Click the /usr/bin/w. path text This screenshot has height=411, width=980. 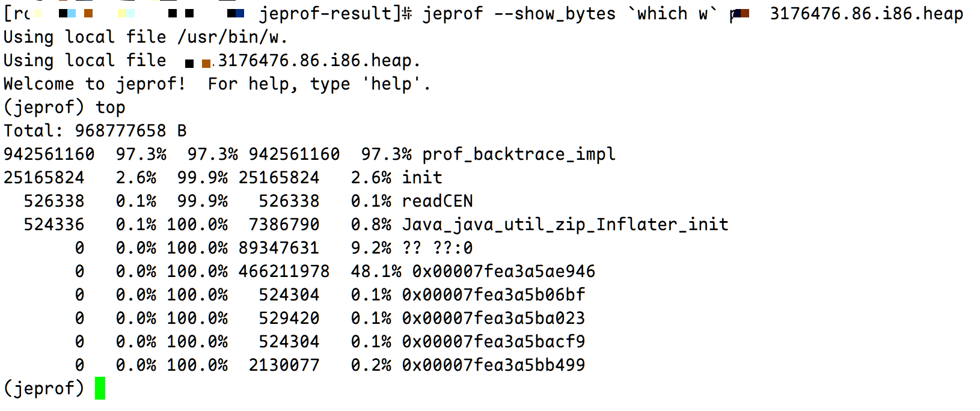pyautogui.click(x=233, y=37)
